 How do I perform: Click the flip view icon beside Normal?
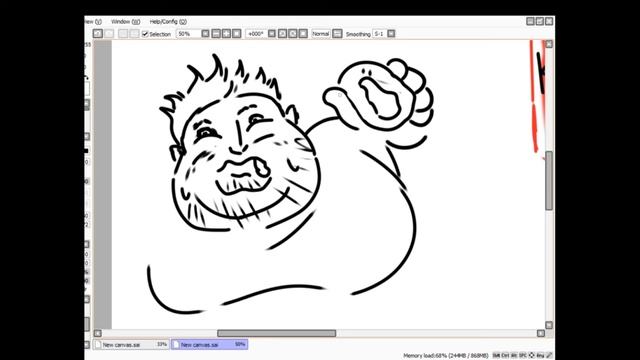pos(337,34)
